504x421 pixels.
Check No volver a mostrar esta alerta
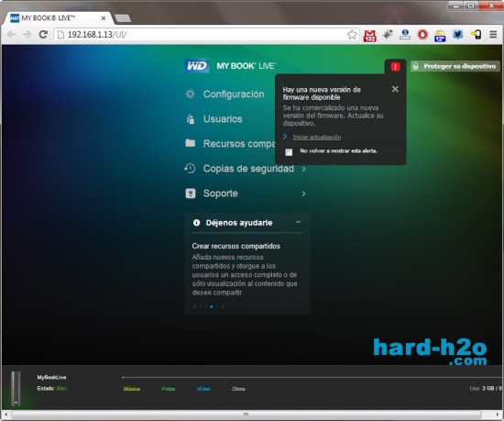click(x=289, y=152)
